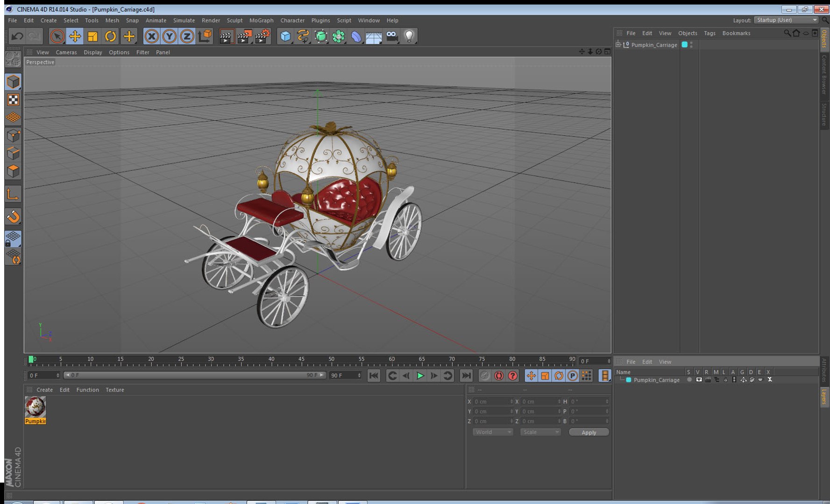Click the Apply button
The image size is (830, 504).
(589, 433)
